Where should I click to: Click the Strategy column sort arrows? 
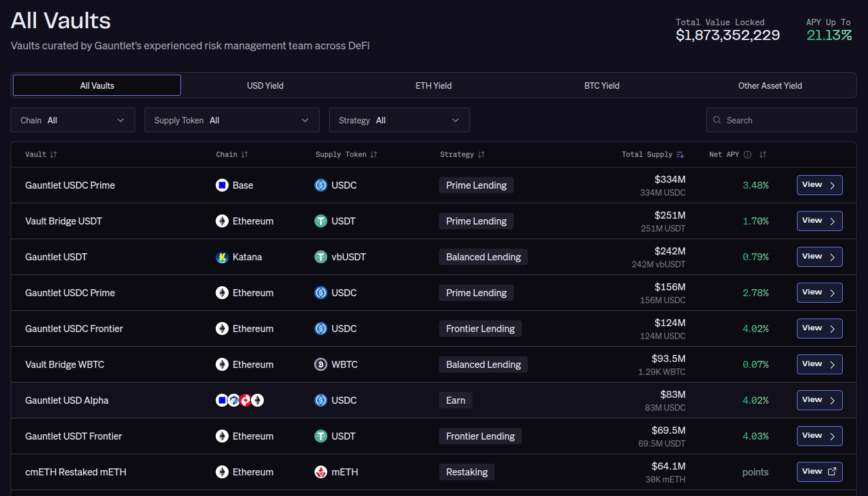pyautogui.click(x=481, y=155)
